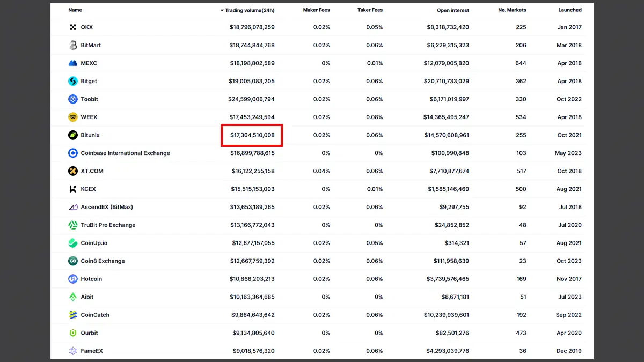Click the Bitget exchange logo icon
The height and width of the screenshot is (362, 644).
pyautogui.click(x=73, y=81)
